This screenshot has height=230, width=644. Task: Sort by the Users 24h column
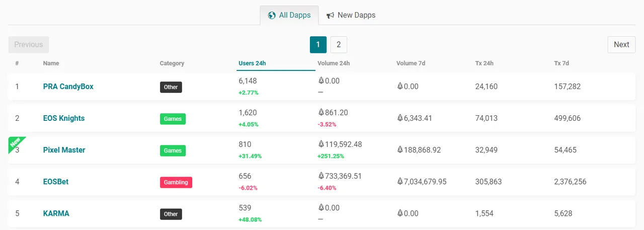click(x=252, y=63)
